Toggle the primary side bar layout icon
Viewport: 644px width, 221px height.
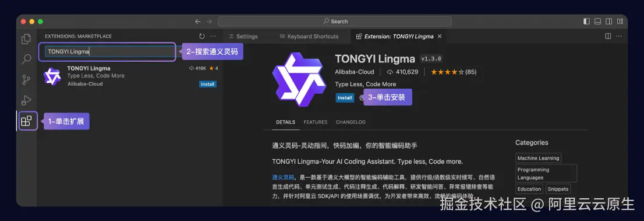586,22
